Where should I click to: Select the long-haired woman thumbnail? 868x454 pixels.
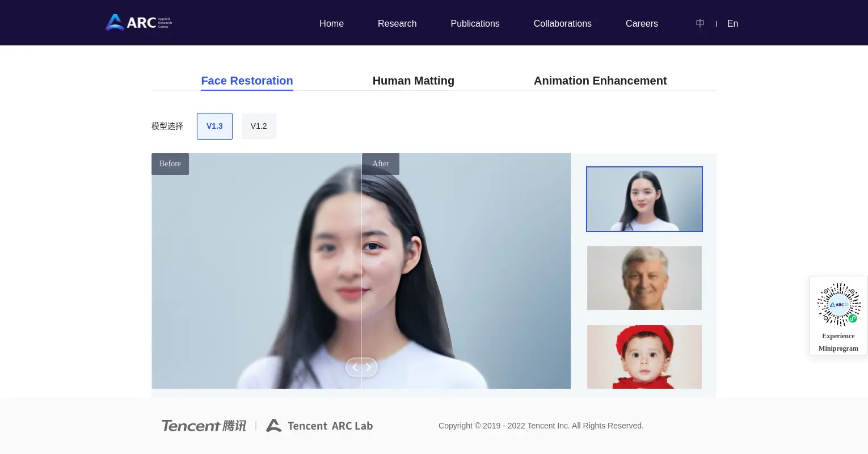click(644, 199)
